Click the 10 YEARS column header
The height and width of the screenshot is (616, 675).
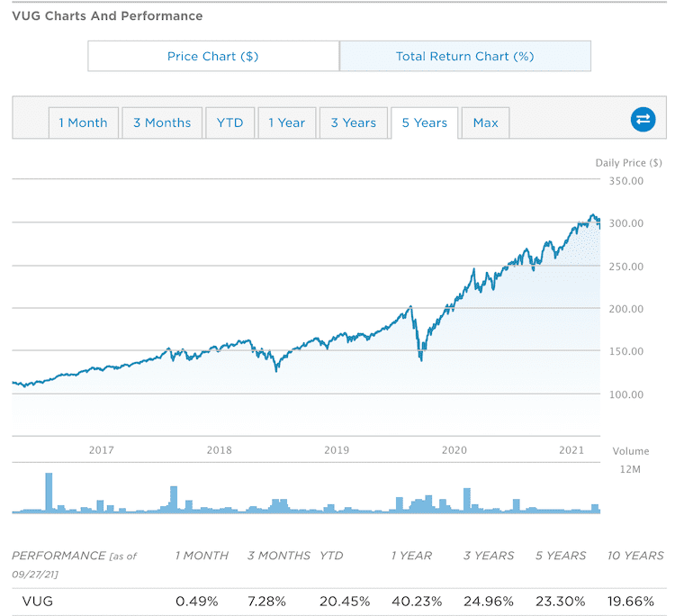click(635, 556)
